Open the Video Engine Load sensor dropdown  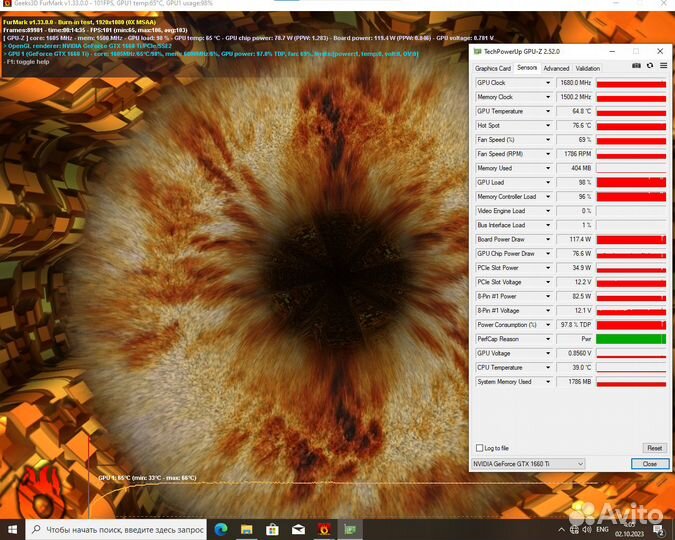coord(548,211)
